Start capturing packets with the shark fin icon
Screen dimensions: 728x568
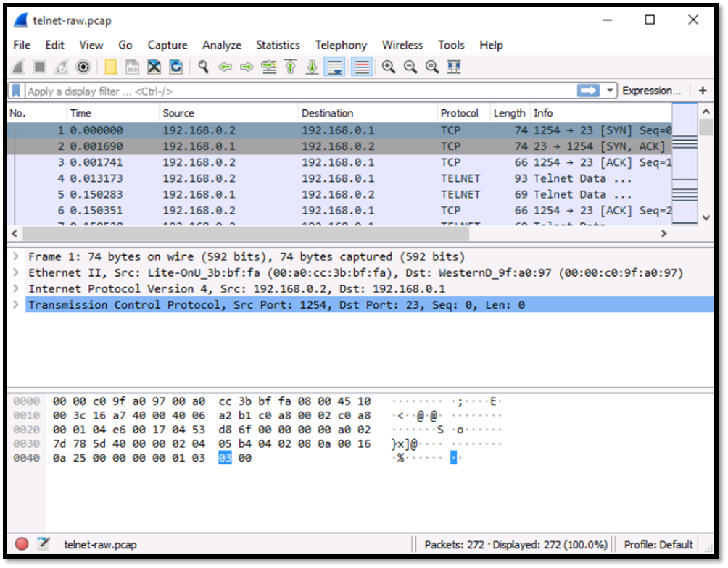pyautogui.click(x=19, y=67)
